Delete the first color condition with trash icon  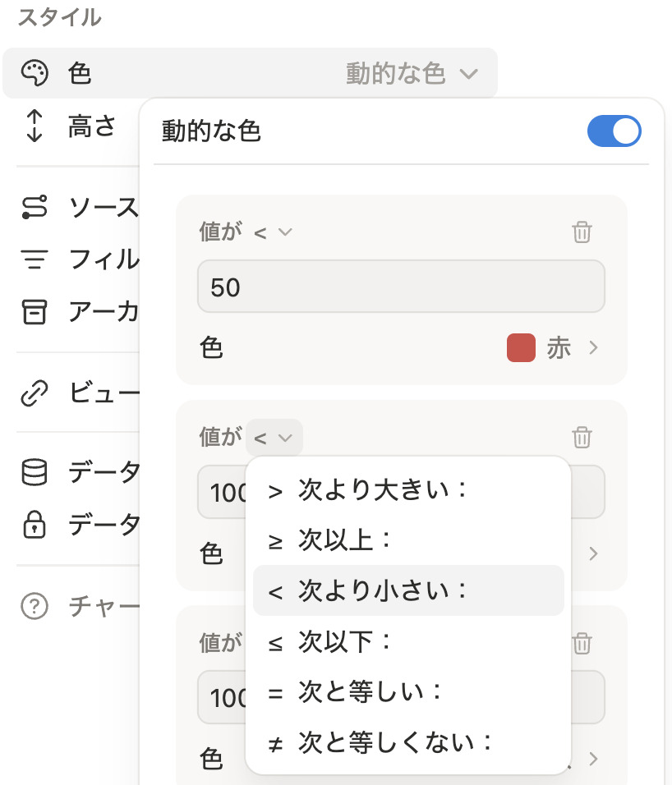[582, 232]
